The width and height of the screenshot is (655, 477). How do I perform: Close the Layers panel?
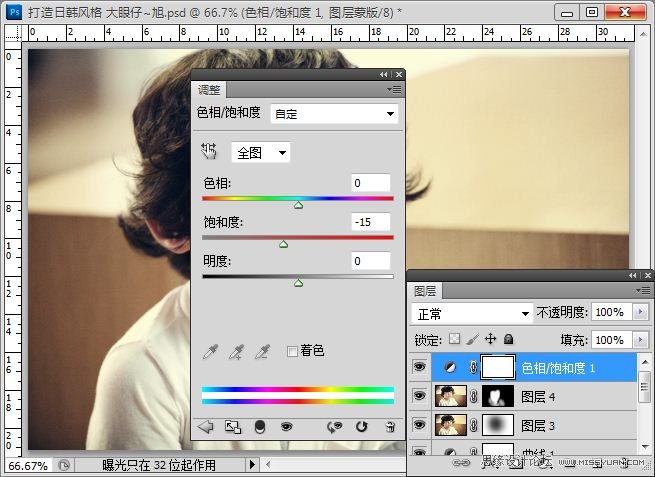point(647,275)
